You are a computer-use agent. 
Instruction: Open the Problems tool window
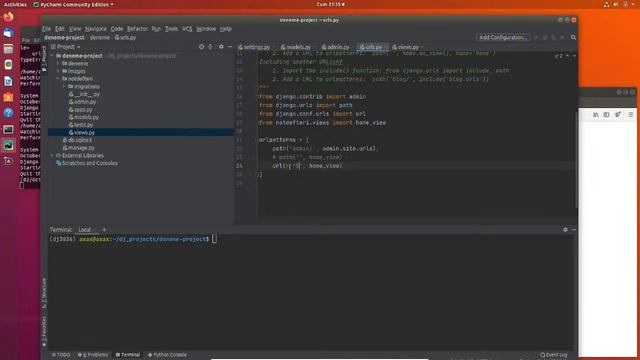(x=93, y=355)
